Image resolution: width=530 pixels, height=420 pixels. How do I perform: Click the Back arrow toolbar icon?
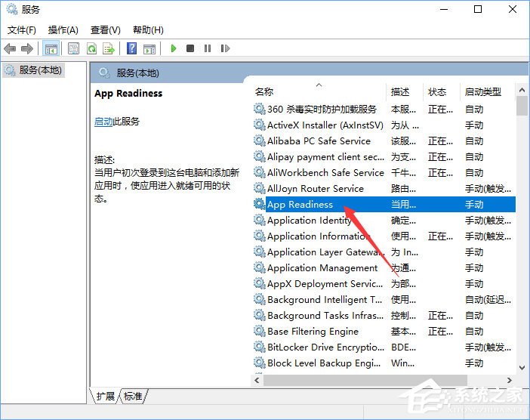tap(10, 48)
